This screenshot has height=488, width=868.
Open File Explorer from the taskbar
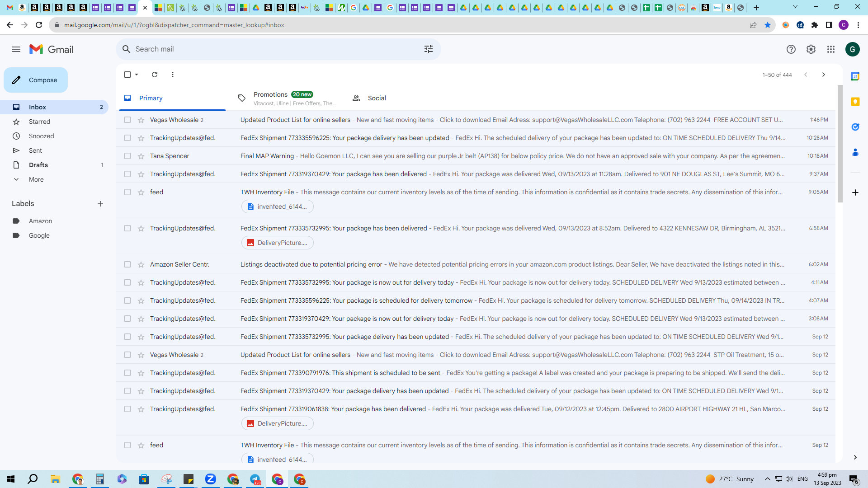pyautogui.click(x=56, y=479)
